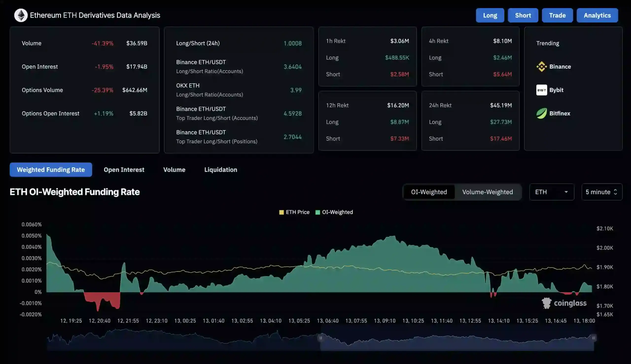Click the Ethereum logo in the header

tap(21, 15)
